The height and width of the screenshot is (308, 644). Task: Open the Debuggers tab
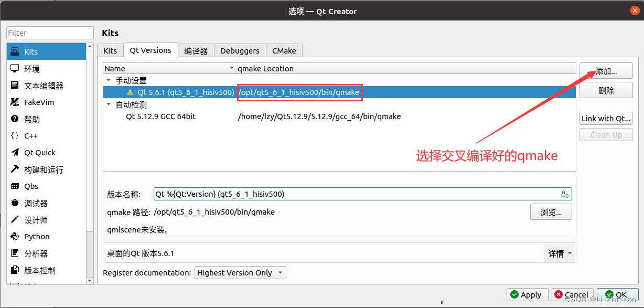tap(240, 51)
